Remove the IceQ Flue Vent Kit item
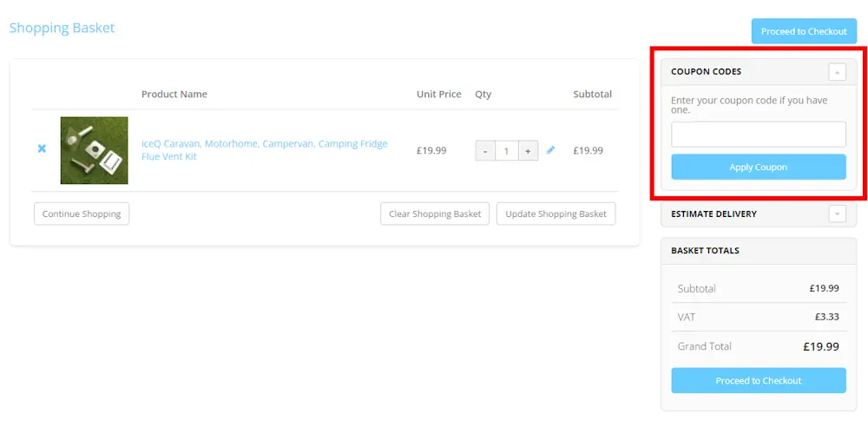 [x=42, y=149]
